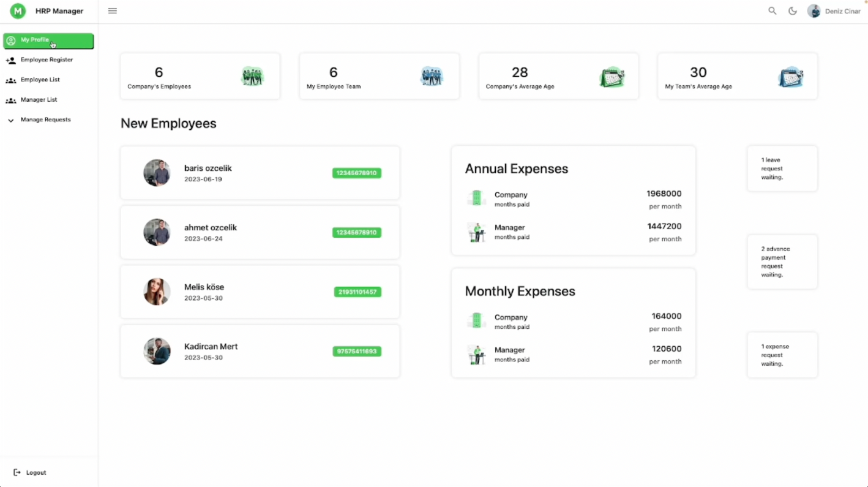
Task: Click the phone badge for baris ozcelik
Action: tap(356, 173)
